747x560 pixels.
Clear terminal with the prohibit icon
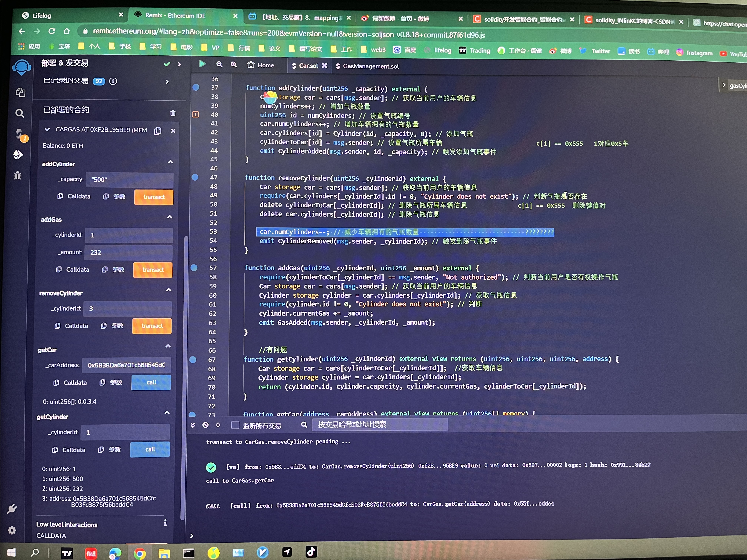205,425
